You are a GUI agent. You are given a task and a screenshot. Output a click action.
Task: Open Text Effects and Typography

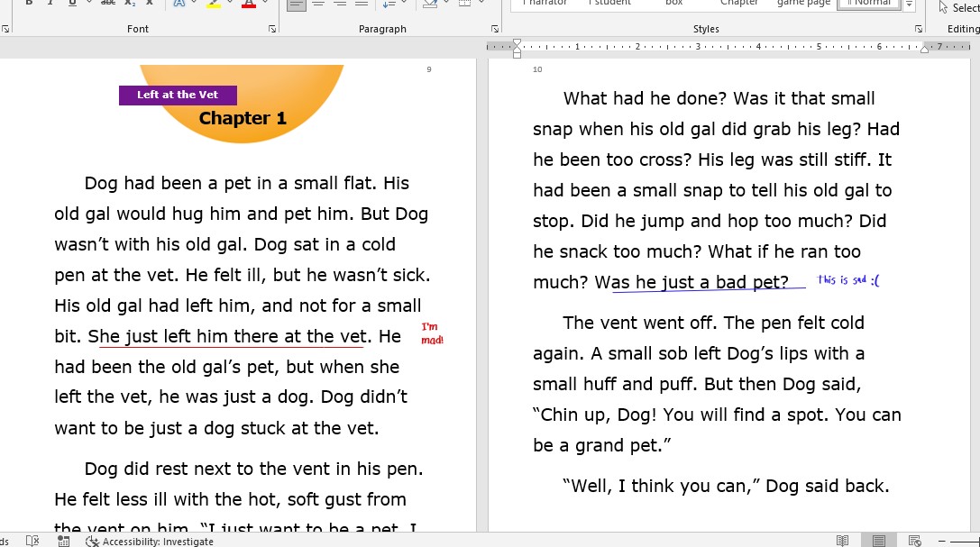tap(179, 3)
